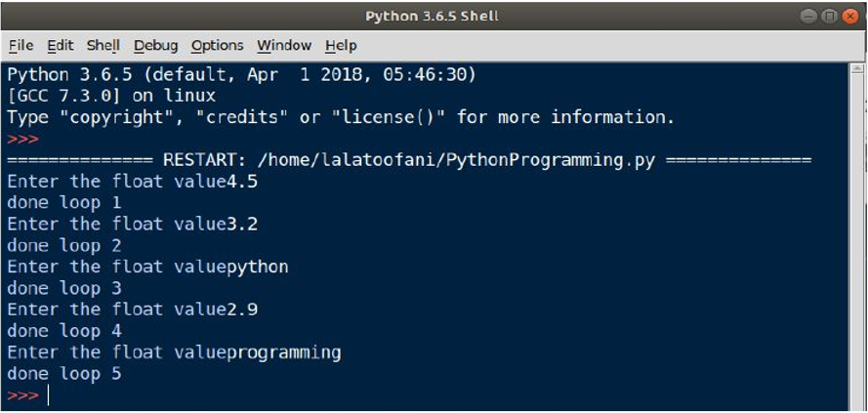Minimize the Python Shell window
This screenshot has height=413, width=868.
(x=808, y=16)
